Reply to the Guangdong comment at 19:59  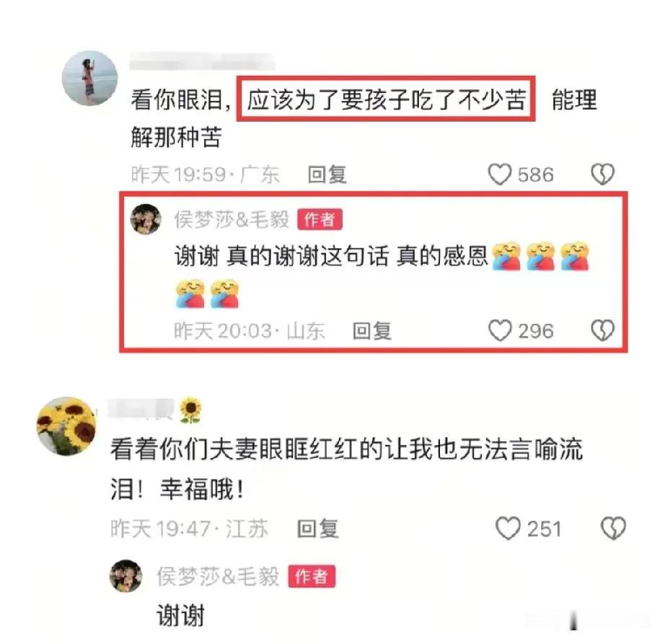(327, 175)
